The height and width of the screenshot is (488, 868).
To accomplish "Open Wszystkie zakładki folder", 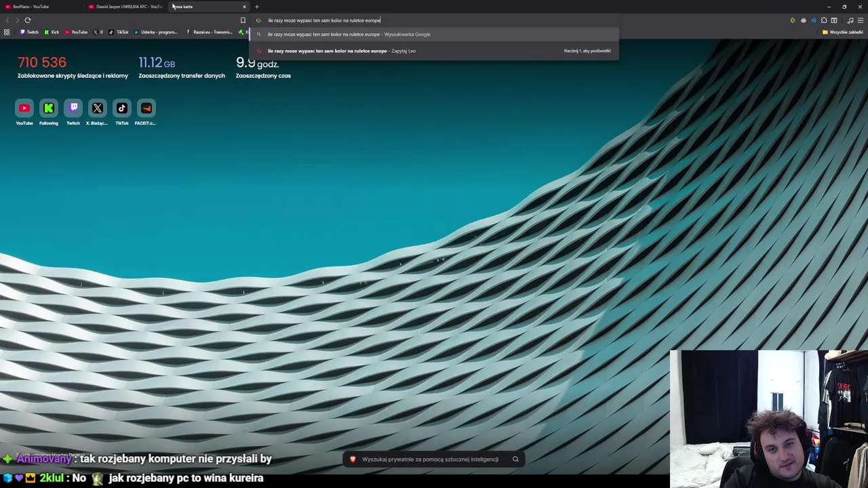I will click(843, 32).
